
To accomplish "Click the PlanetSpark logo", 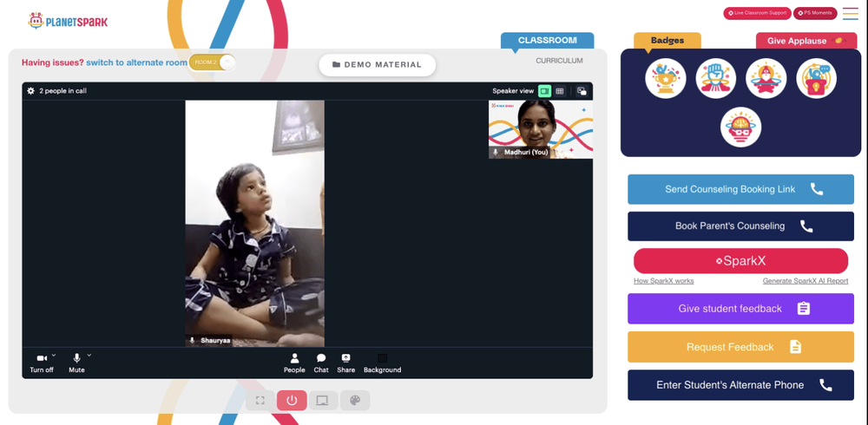I will pos(68,21).
